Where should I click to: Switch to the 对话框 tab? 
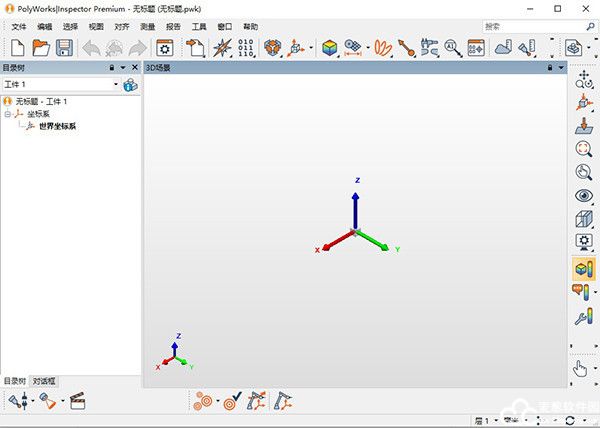45,381
